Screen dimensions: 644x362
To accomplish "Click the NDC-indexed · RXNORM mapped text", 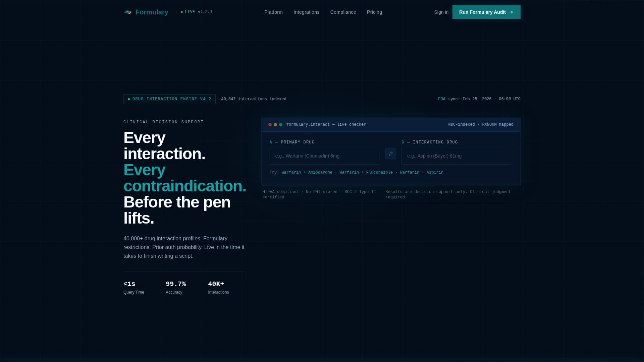I will [481, 125].
